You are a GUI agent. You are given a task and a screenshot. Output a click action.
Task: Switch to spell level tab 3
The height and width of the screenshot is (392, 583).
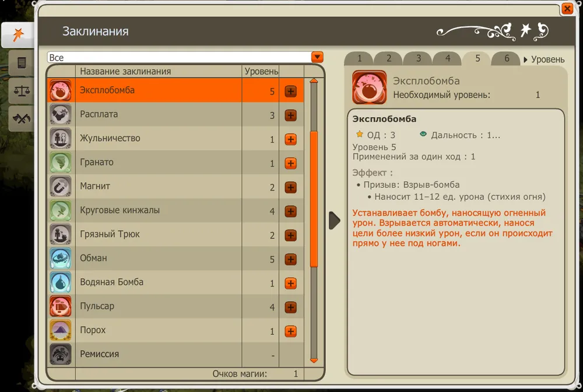click(418, 58)
